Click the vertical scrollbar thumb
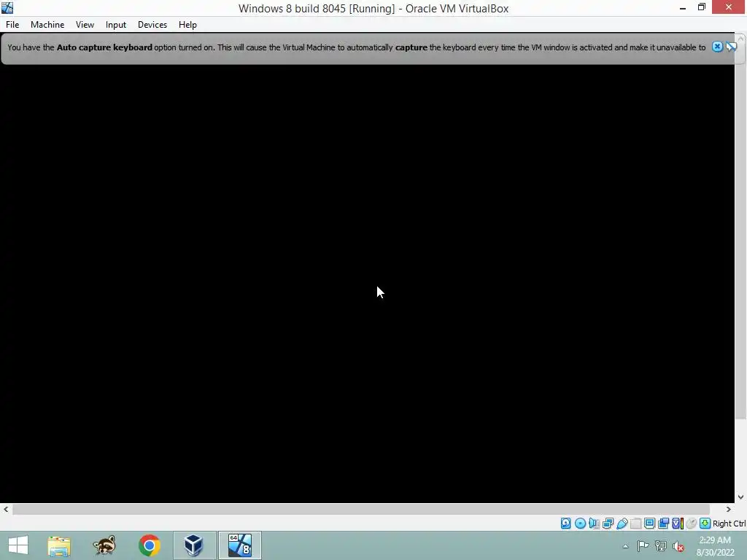 pyautogui.click(x=741, y=232)
